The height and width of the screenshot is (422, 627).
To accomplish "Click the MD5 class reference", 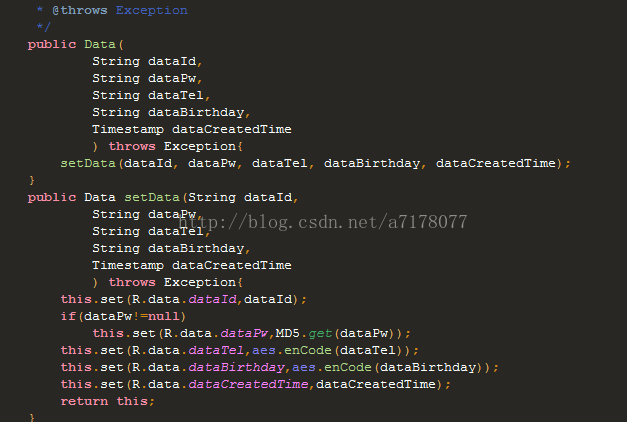I will point(287,333).
